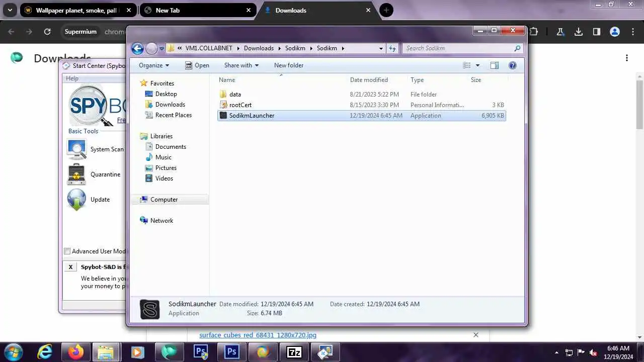The width and height of the screenshot is (644, 362).
Task: Open the Help menu in Spybot
Action: pos(72,78)
